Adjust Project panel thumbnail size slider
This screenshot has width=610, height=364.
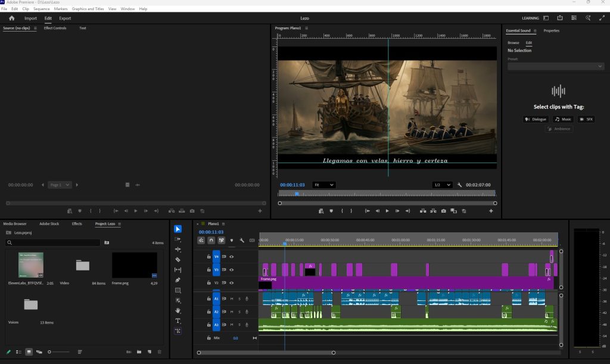tap(59, 352)
